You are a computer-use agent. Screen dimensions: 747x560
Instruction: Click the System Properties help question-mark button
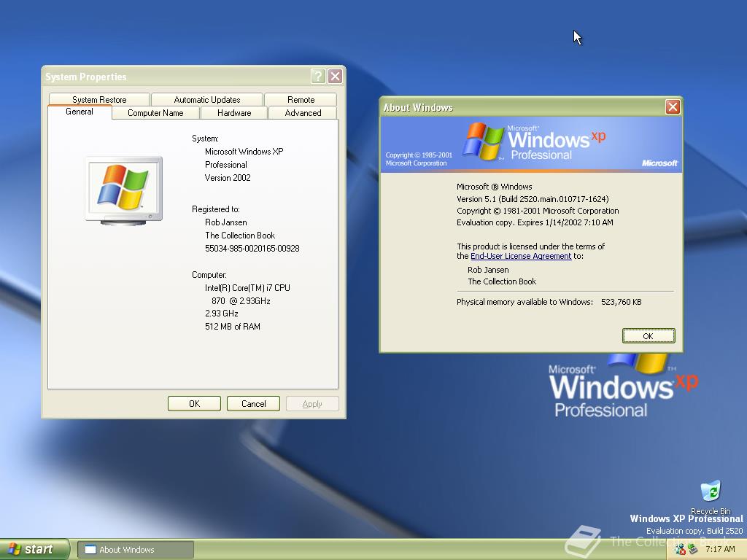pyautogui.click(x=318, y=76)
